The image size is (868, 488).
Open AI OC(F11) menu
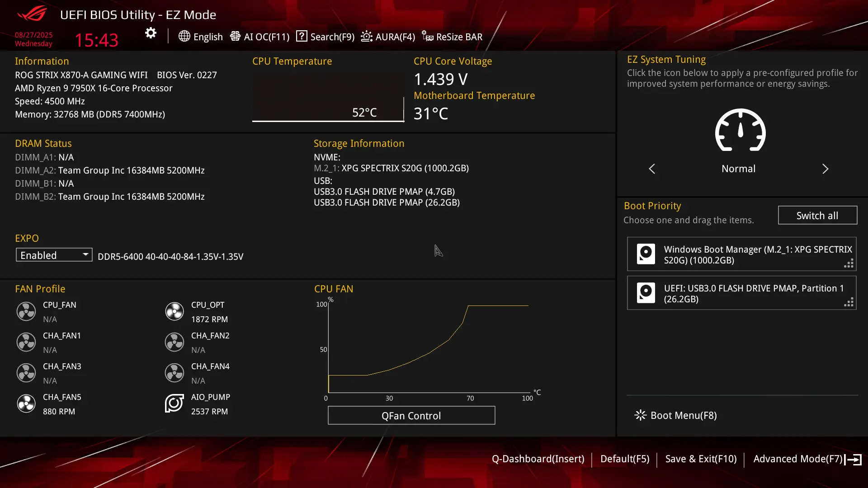259,37
